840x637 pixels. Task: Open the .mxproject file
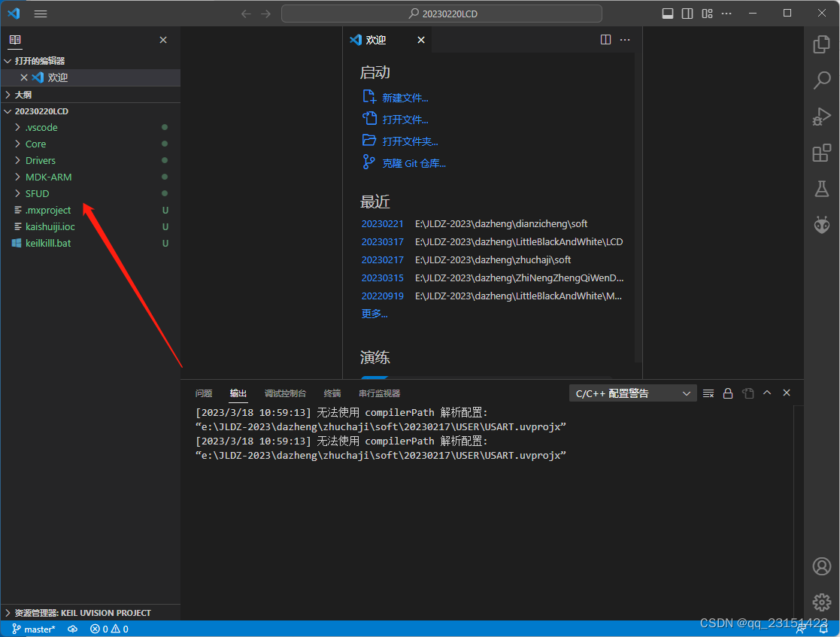point(90,211)
